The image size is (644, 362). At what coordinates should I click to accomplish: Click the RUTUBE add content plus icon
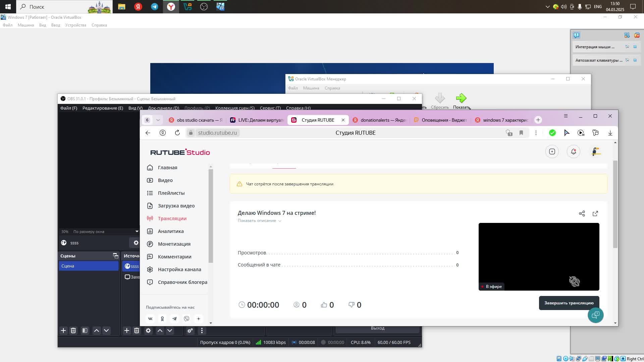click(x=552, y=152)
